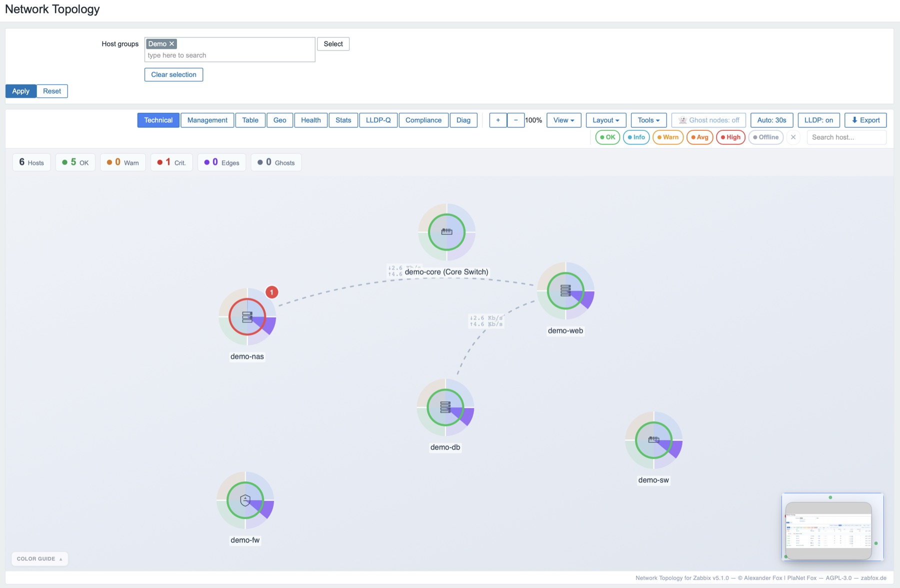Image resolution: width=900 pixels, height=588 pixels.
Task: Open the Compliance tab
Action: 423,120
